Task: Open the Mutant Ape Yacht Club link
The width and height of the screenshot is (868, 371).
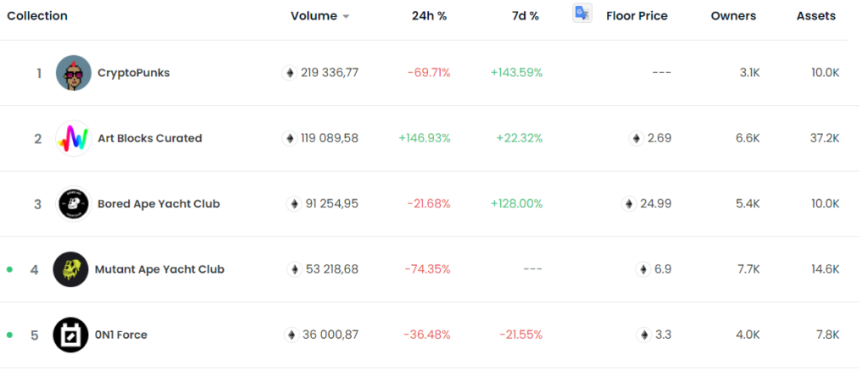Action: [x=159, y=269]
